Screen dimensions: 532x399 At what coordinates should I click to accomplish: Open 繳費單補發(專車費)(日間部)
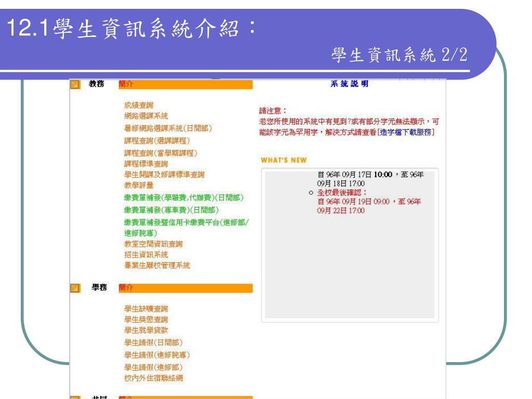(171, 210)
